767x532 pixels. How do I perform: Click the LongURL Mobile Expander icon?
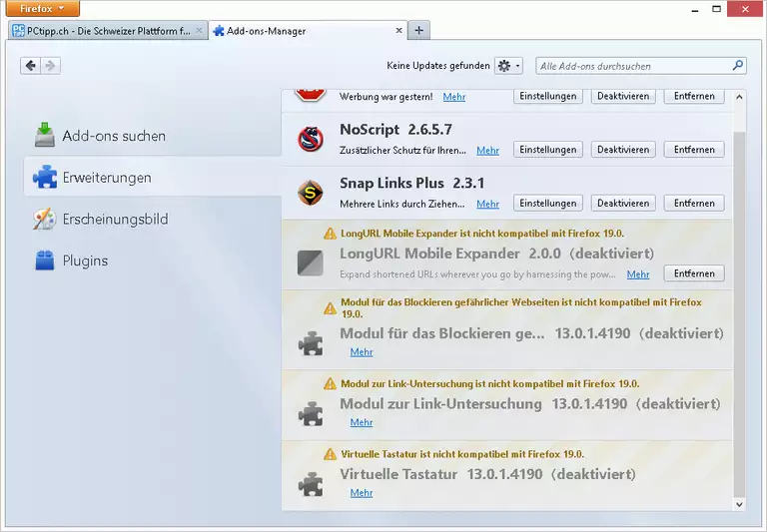coord(311,263)
